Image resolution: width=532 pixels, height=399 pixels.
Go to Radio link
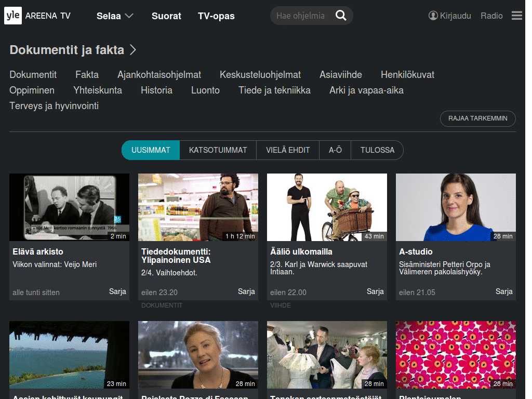click(x=491, y=16)
